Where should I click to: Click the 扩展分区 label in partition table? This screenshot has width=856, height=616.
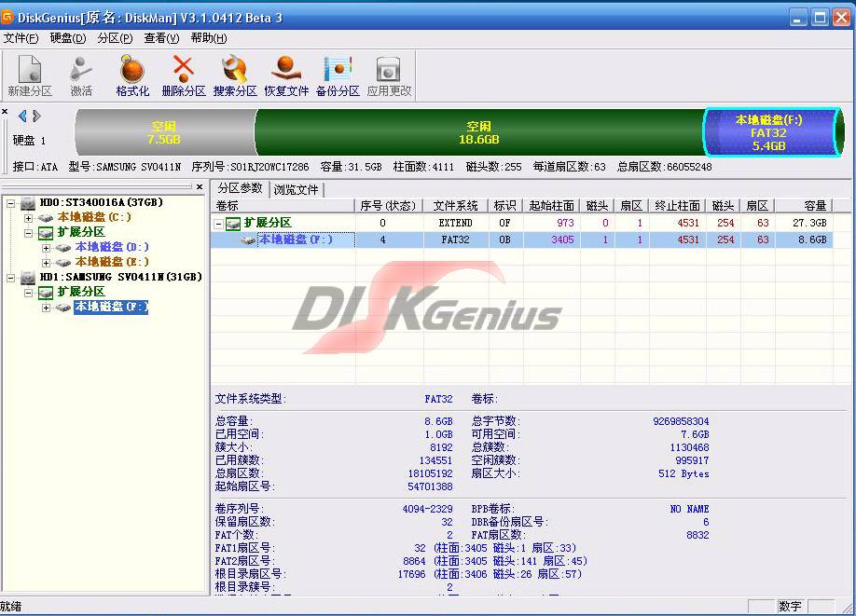tap(268, 223)
